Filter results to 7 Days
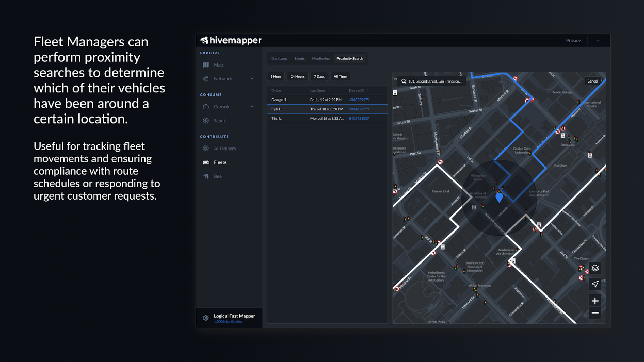This screenshot has width=644, height=362. [319, 76]
